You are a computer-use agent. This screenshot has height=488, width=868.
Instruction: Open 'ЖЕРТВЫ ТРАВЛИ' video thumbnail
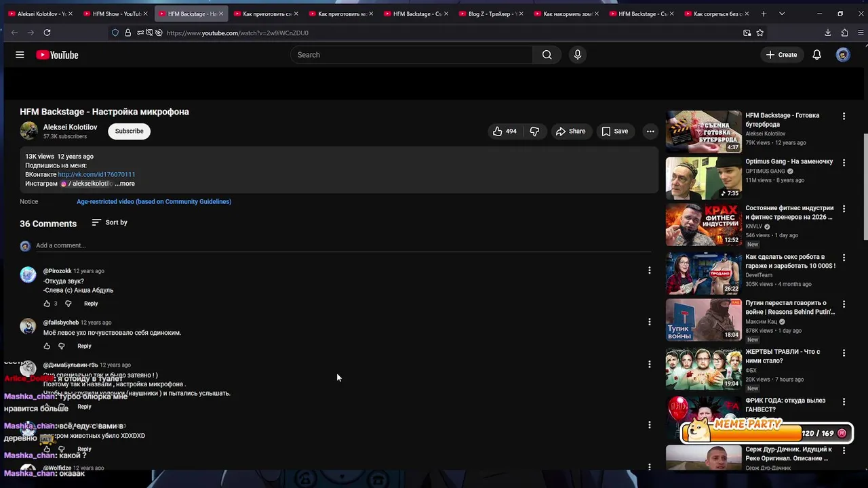[x=703, y=368]
